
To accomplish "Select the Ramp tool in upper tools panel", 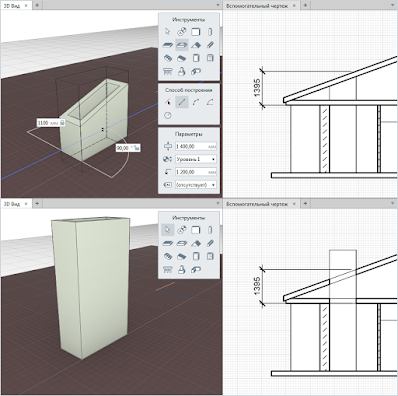I will [x=182, y=58].
